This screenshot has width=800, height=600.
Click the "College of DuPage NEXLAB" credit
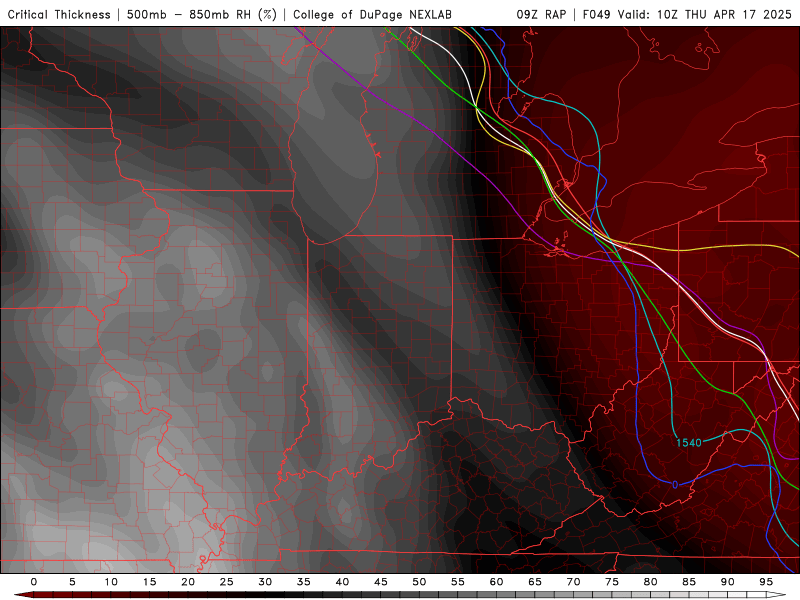pyautogui.click(x=372, y=14)
